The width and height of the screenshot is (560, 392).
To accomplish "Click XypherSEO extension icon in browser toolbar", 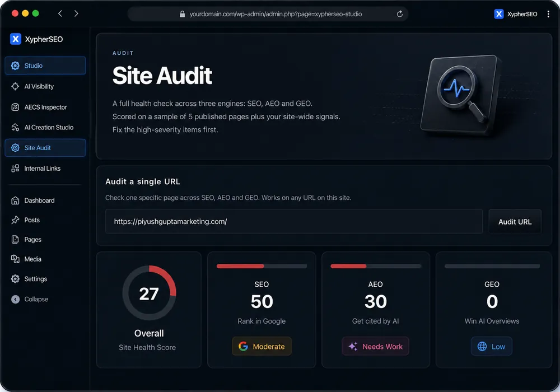I will pyautogui.click(x=498, y=14).
